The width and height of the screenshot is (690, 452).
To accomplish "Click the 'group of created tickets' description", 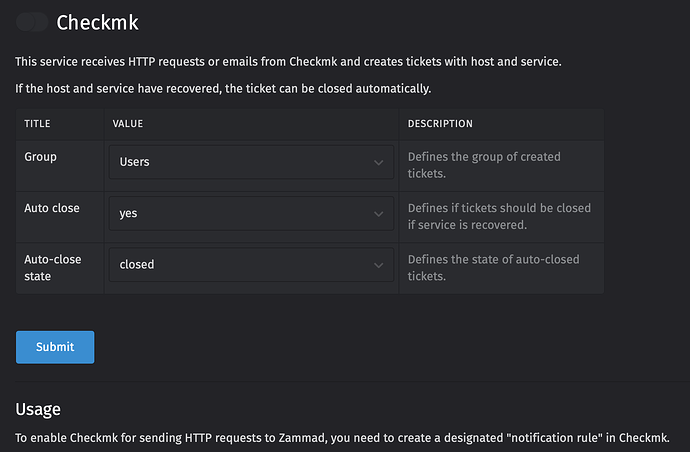I will [x=484, y=165].
